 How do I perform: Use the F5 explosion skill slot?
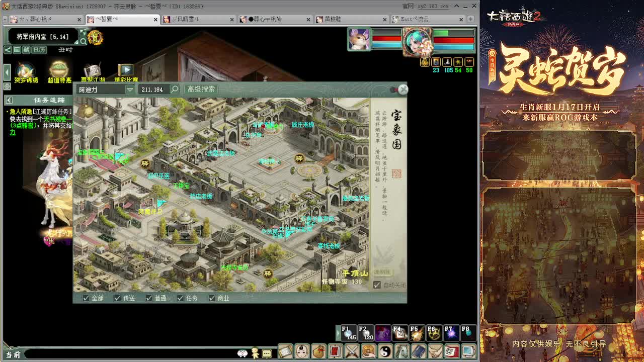[x=417, y=333]
